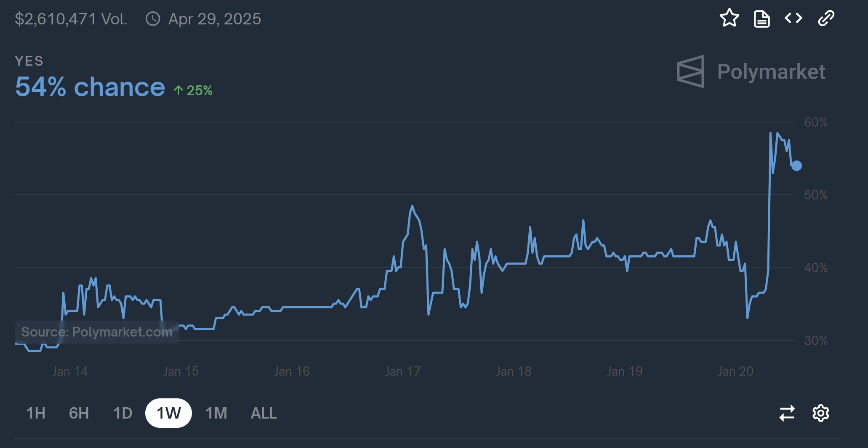The height and width of the screenshot is (448, 868).
Task: Select the 6H timeframe
Action: click(x=78, y=414)
